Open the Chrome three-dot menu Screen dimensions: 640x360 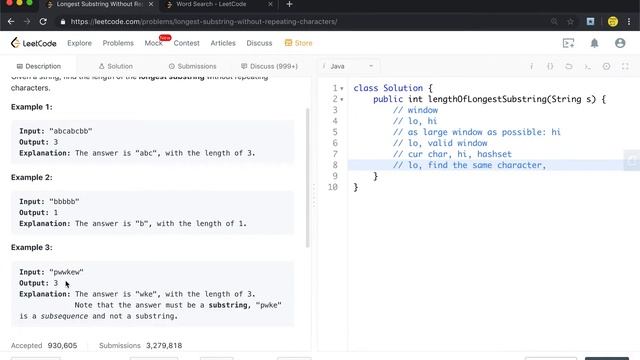(x=629, y=21)
